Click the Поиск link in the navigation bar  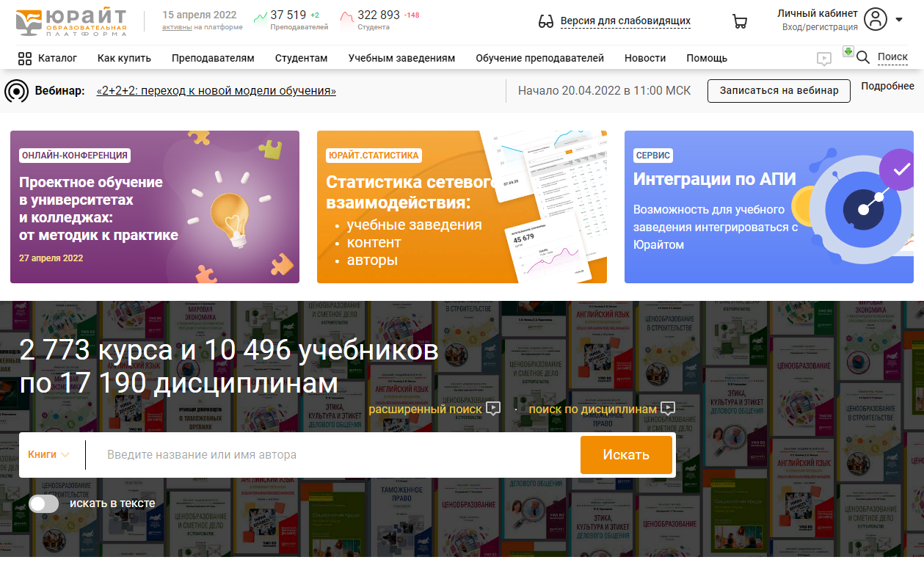click(892, 57)
